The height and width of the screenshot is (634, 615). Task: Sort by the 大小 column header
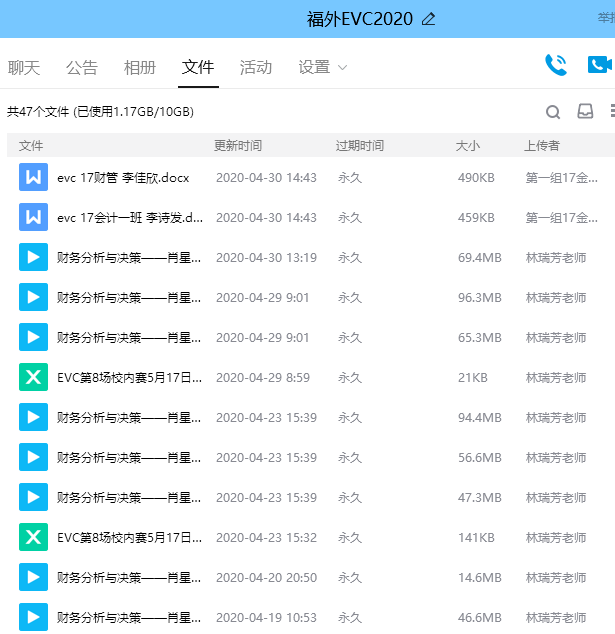click(468, 146)
